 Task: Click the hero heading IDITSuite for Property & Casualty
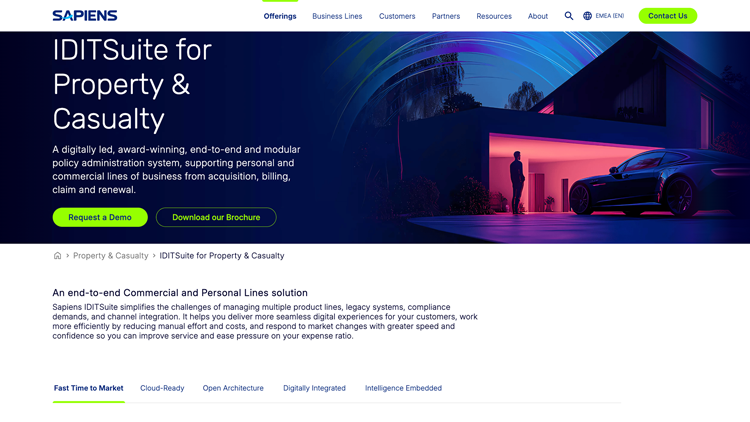[132, 84]
